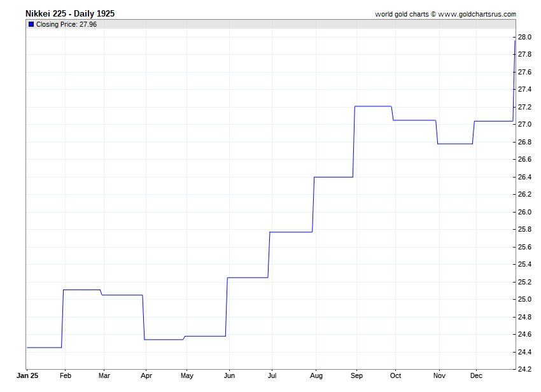Click the 26.0 y-axis value
Screen dimensions: 541x392
(x=524, y=212)
